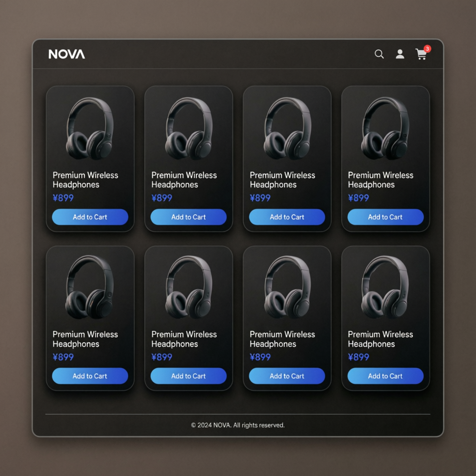
Task: Add the third top-row headphones to cart
Action: point(287,217)
